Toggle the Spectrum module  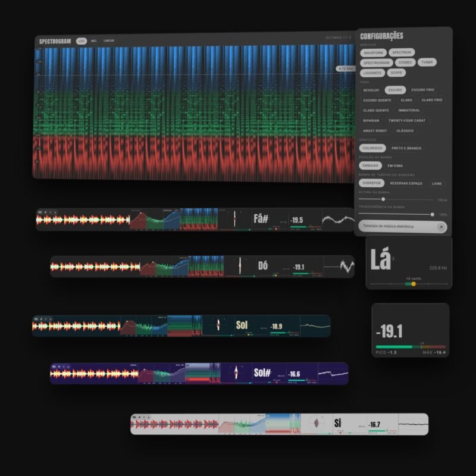pos(402,52)
